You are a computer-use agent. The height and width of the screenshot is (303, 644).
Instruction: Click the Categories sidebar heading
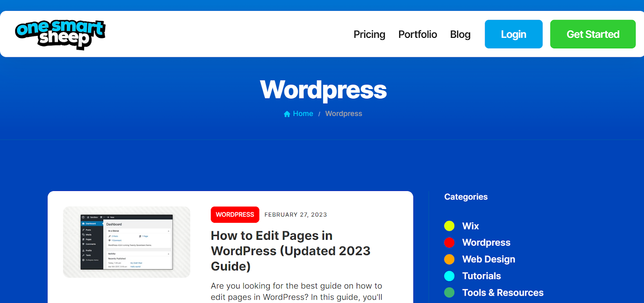point(466,197)
